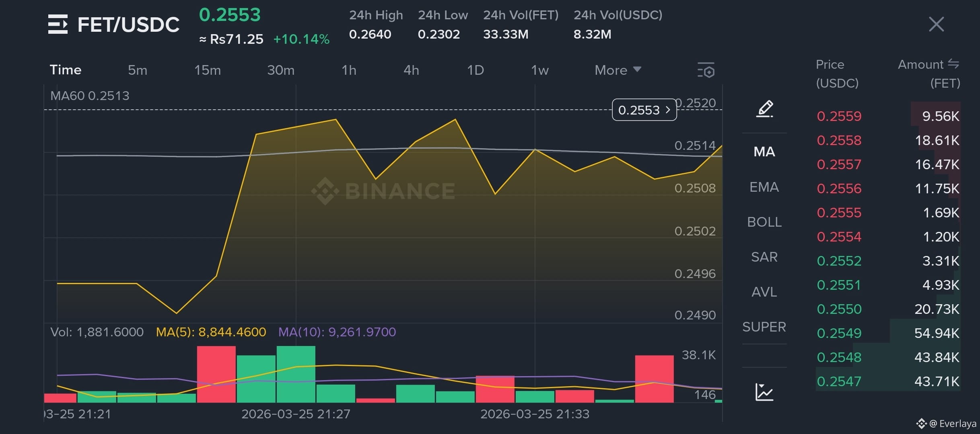Select ask price 0.2555
Image resolution: width=980 pixels, height=434 pixels.
(839, 213)
